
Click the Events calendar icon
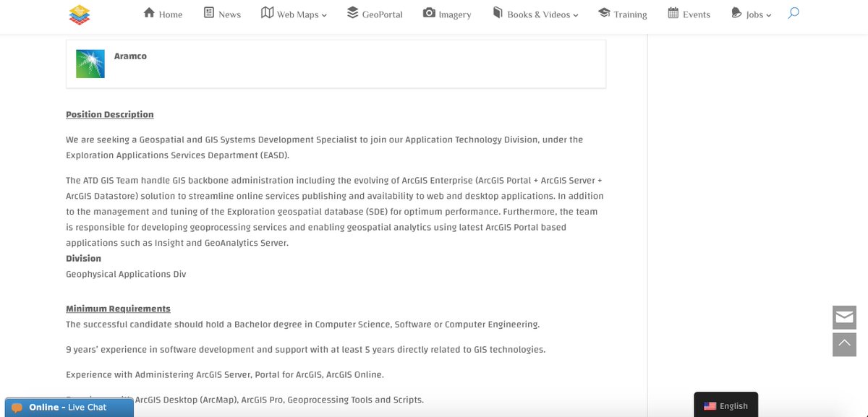point(673,13)
